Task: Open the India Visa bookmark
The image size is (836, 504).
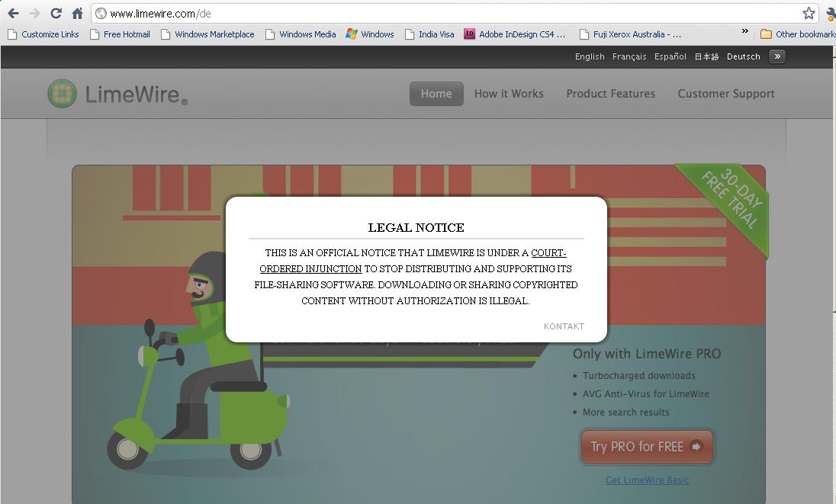Action: (429, 34)
